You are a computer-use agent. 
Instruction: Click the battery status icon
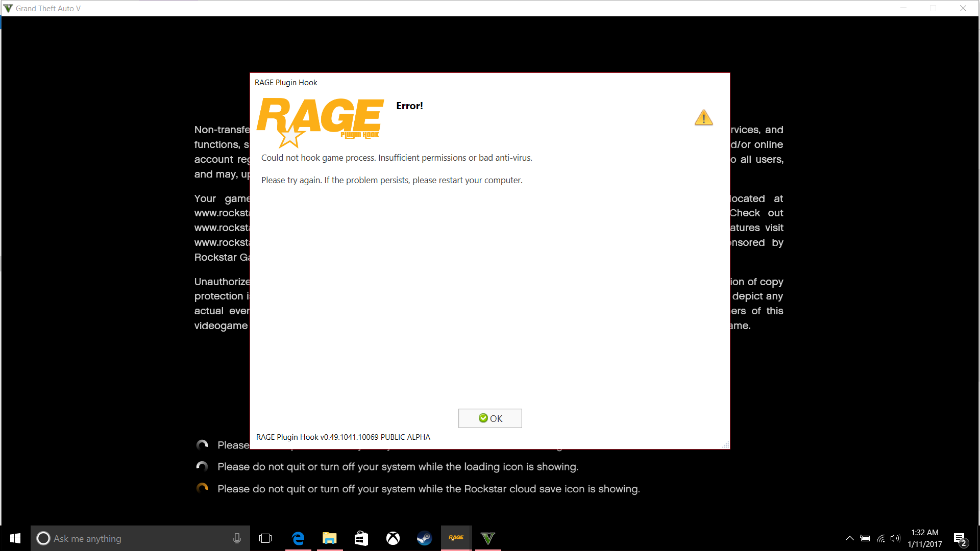(865, 538)
